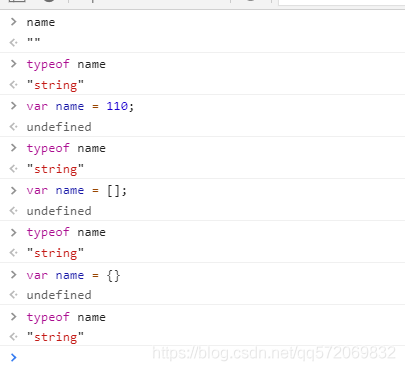
Task: Click the undefined result below "var name = 110;"
Action: pos(59,127)
